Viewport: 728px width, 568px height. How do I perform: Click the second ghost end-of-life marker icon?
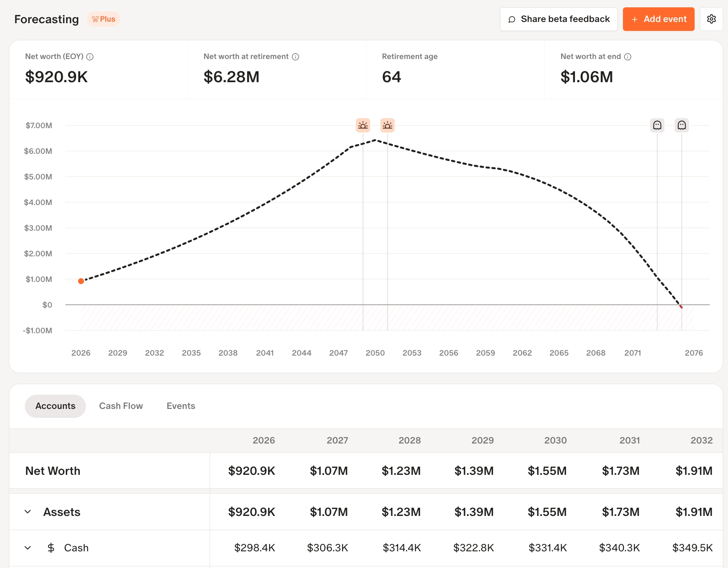coord(682,125)
